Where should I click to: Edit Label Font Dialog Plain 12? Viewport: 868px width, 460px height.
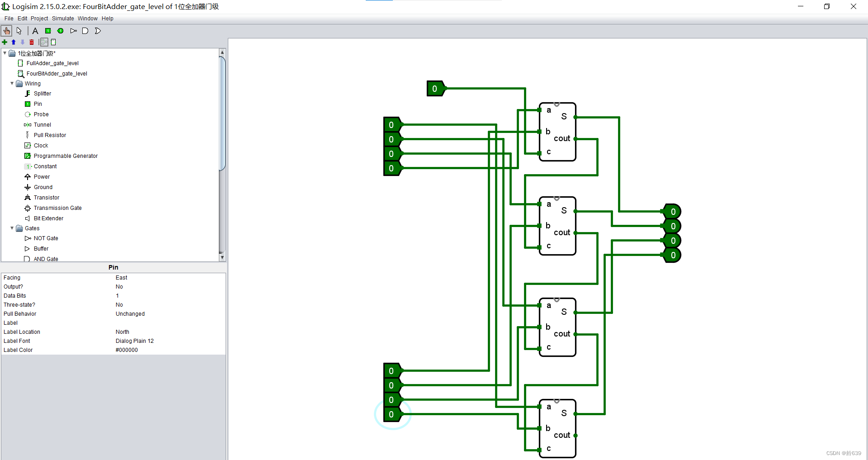[170, 341]
